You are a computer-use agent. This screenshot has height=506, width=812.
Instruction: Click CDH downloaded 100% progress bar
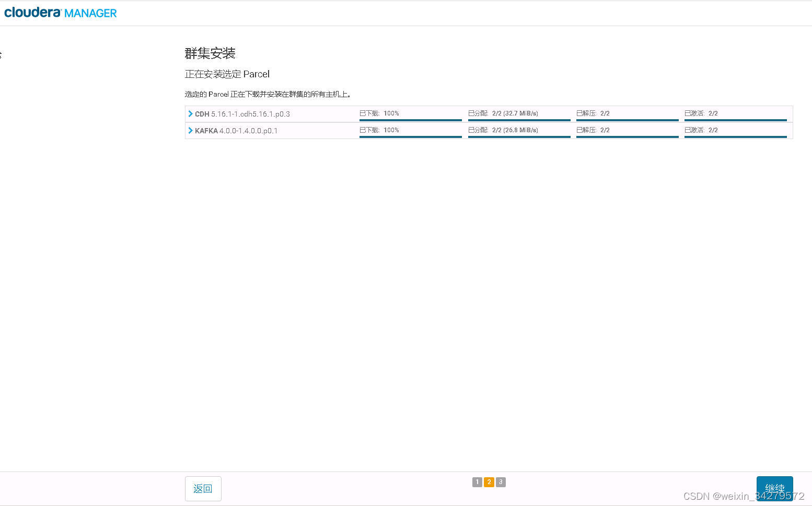(x=411, y=120)
